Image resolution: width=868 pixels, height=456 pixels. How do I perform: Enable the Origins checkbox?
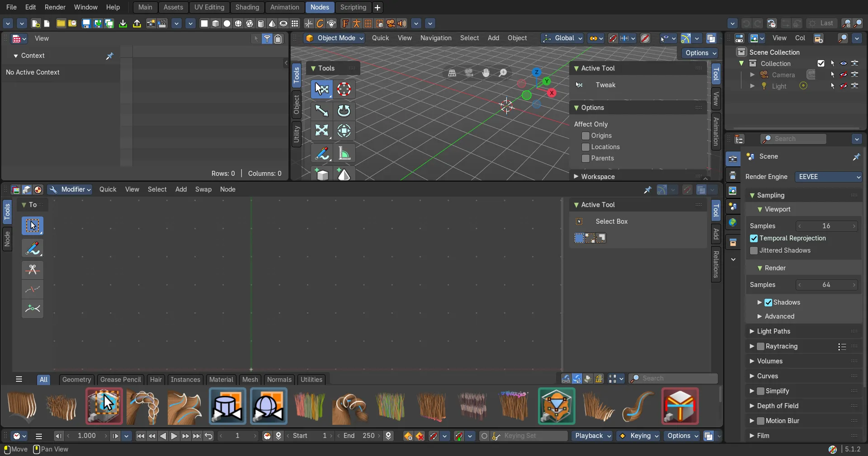[x=586, y=136]
